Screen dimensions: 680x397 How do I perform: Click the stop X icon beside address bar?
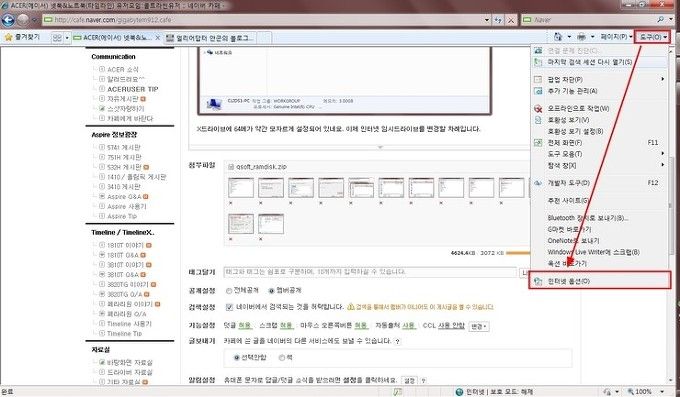(x=511, y=20)
